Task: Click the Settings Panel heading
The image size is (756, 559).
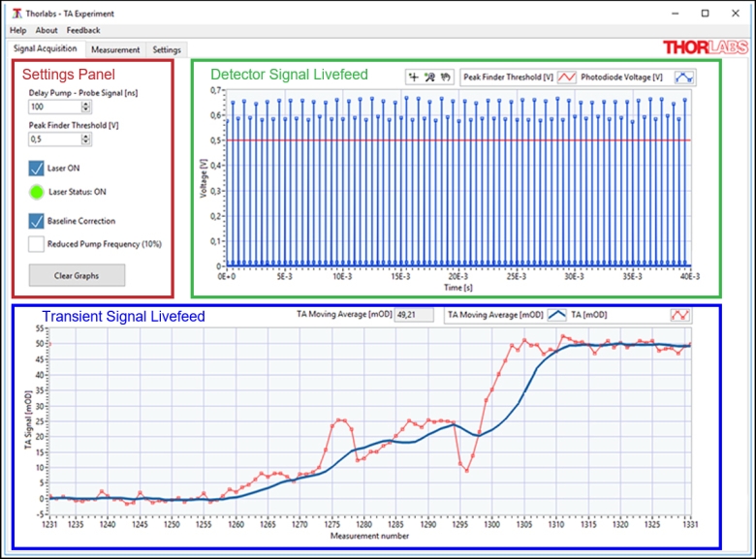Action: pos(69,75)
